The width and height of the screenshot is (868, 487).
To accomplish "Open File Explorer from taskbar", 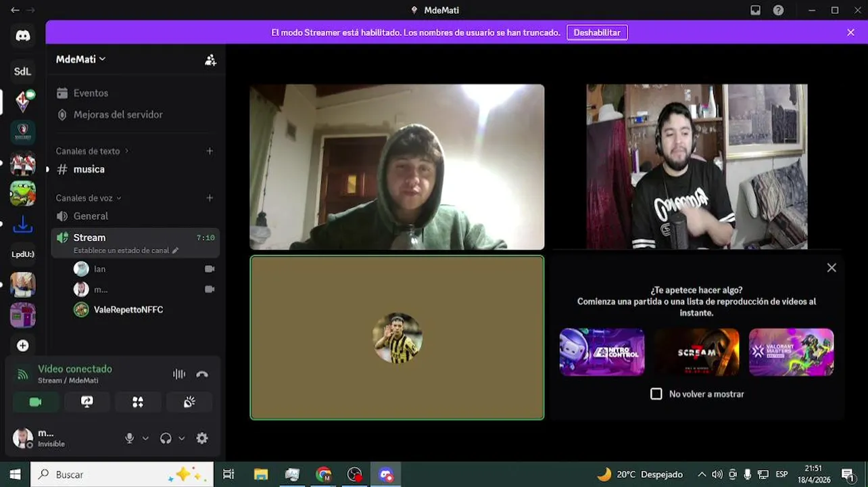I will click(260, 474).
